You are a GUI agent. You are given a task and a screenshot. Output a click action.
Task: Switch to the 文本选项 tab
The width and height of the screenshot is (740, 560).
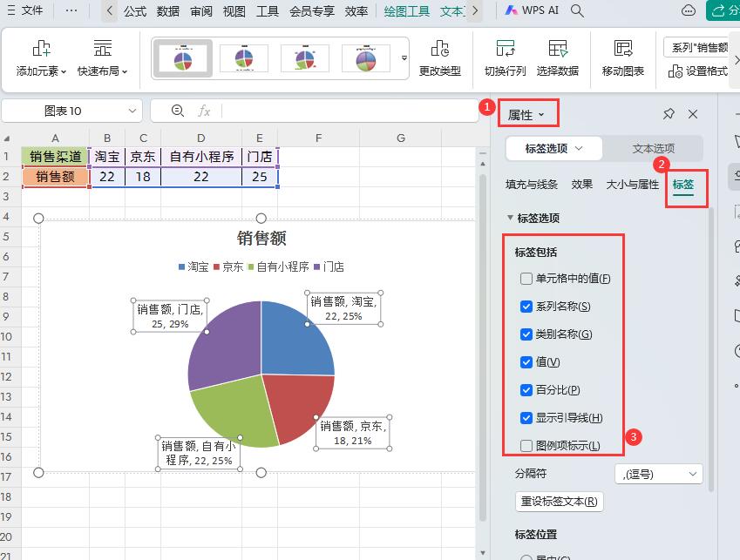click(x=653, y=148)
